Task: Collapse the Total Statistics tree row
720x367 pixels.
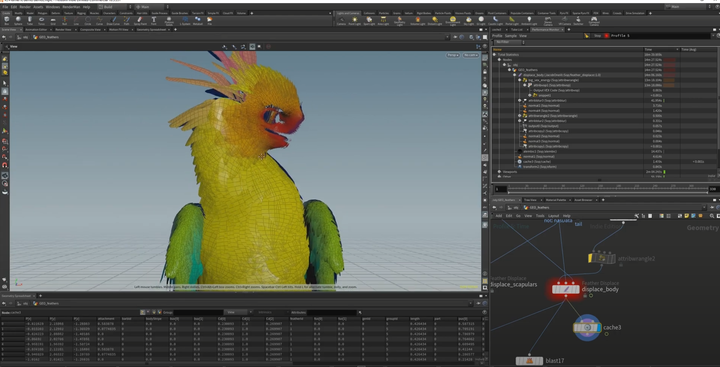Action: coord(494,54)
